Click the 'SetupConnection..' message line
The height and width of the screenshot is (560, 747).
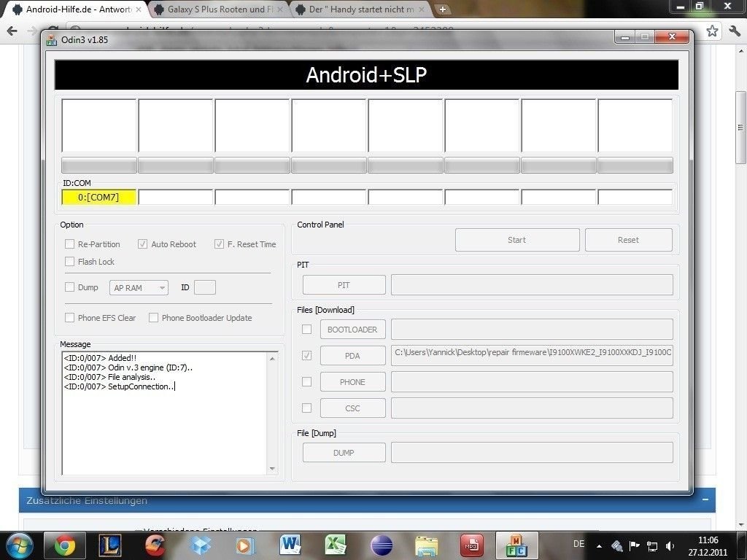(x=119, y=386)
